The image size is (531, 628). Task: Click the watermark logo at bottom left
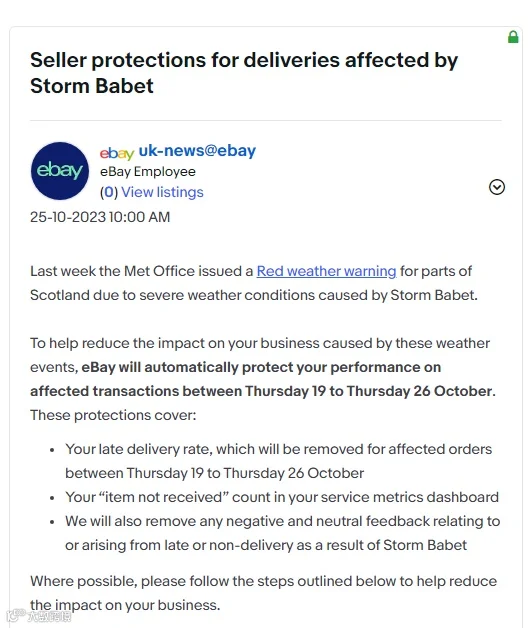tap(38, 615)
